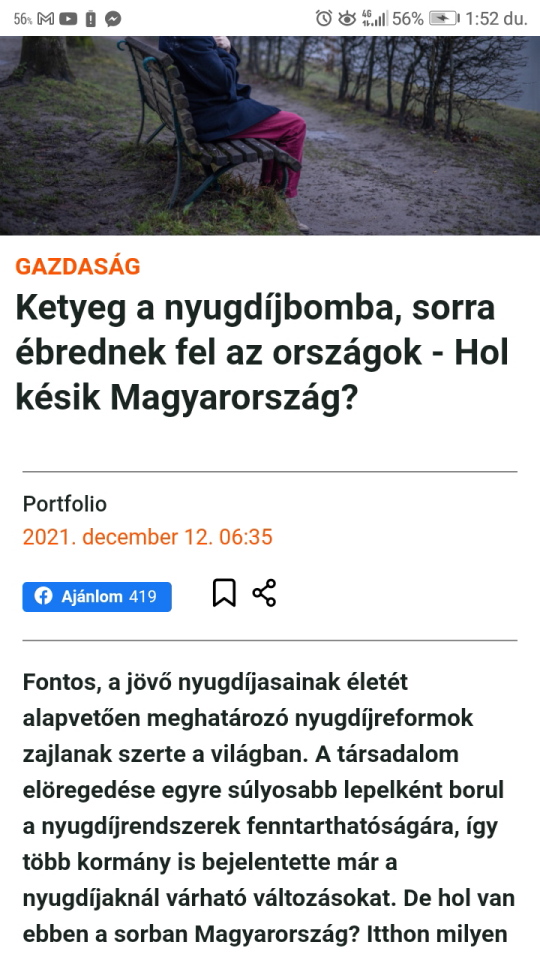Screen dimensions: 540x960
Task: Tap the bookmark icon to save the article
Action: [x=224, y=593]
